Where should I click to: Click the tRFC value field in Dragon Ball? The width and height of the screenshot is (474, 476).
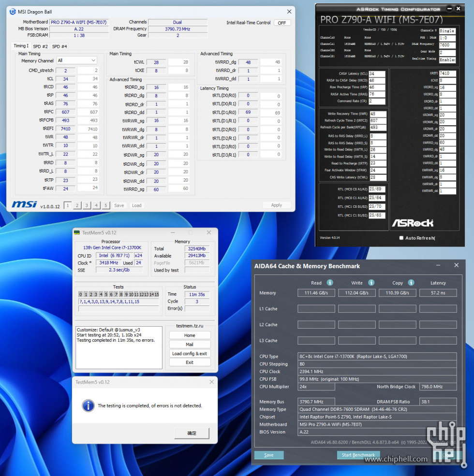pos(66,112)
